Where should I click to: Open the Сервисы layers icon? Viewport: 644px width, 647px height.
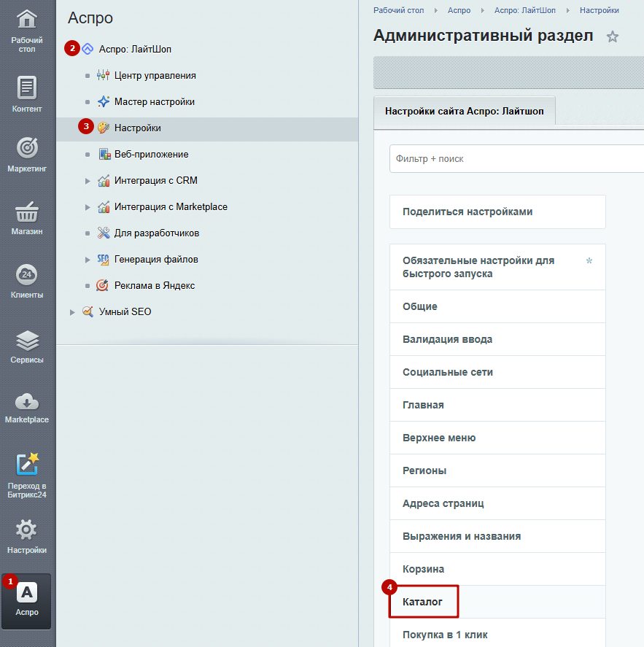(x=27, y=340)
